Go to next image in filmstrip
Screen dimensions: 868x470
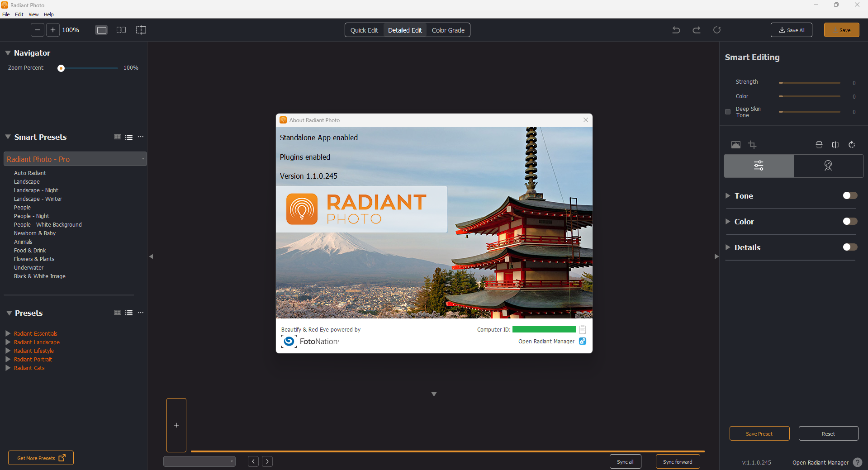[267, 461]
